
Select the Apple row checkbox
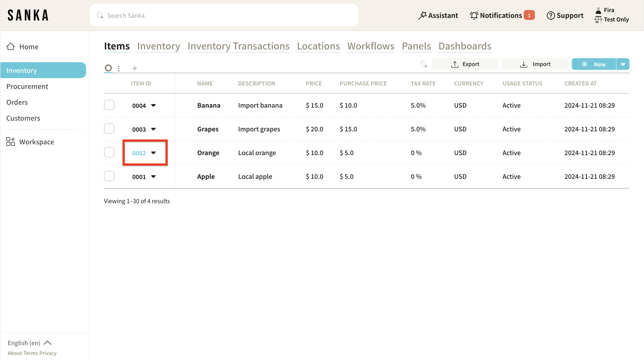[109, 176]
